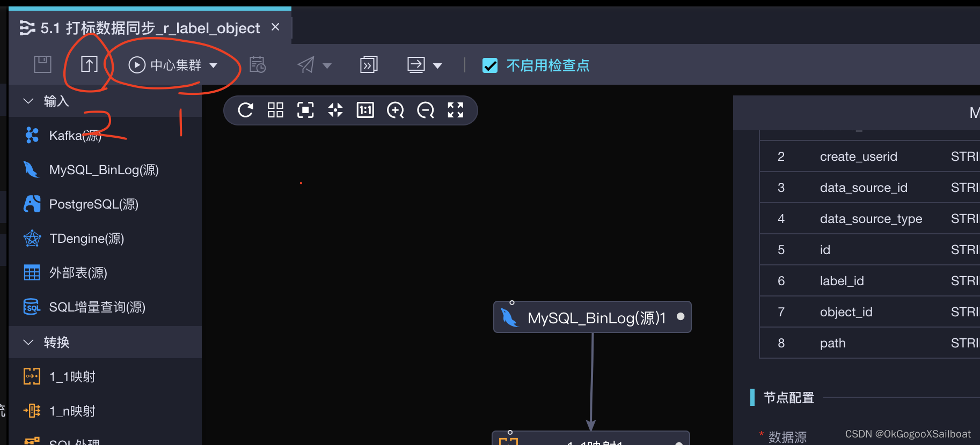Screen dimensions: 980x445
Task: Click the auto-layout grid icon
Action: click(276, 110)
